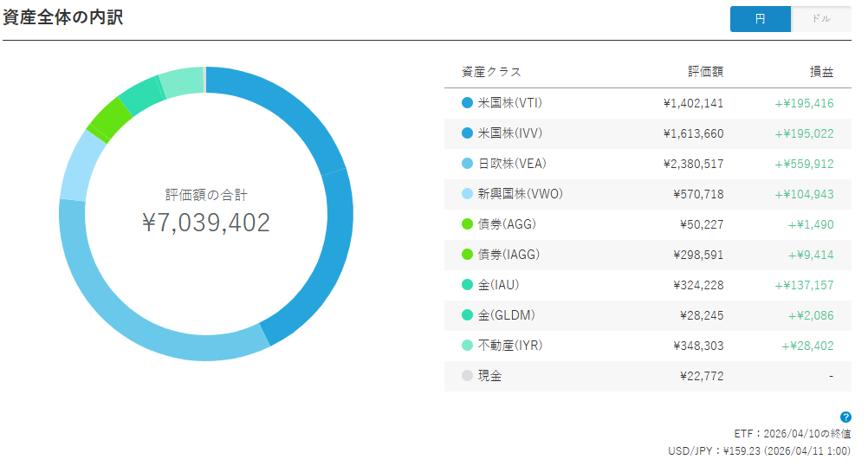
Task: Click the 米国株(IVV) legend dot
Action: pos(467,133)
